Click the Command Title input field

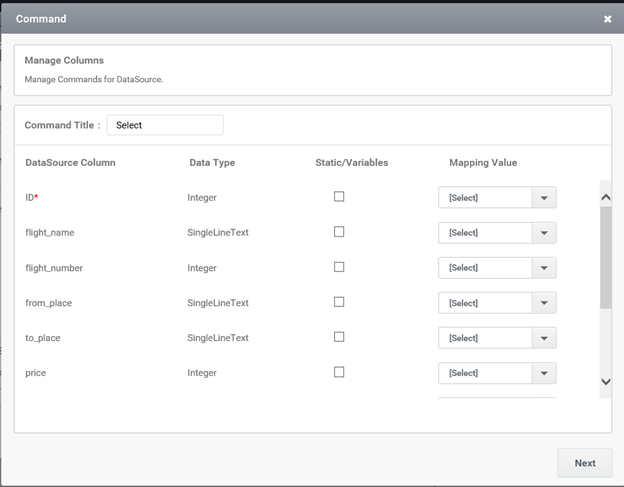[165, 125]
